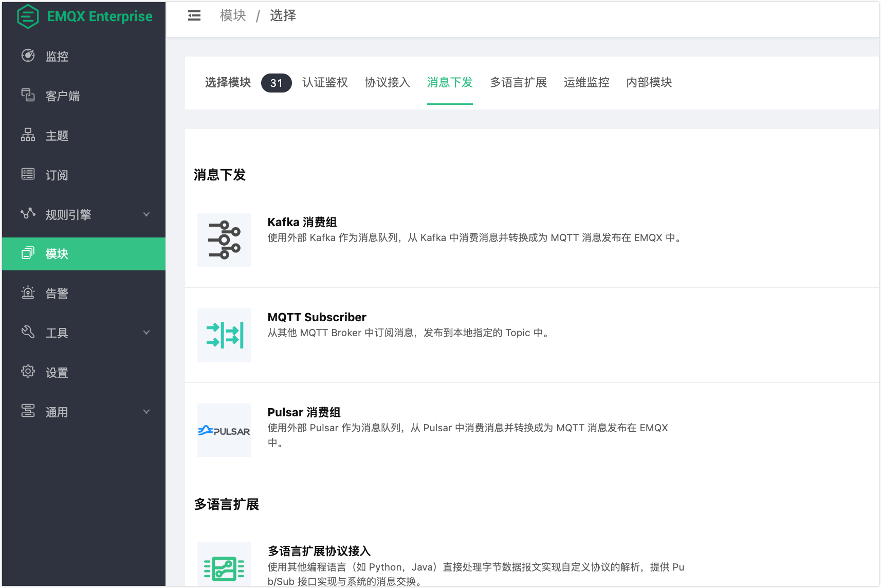Image resolution: width=881 pixels, height=588 pixels.
Task: Open 设置 settings from the sidebar
Action: point(57,373)
